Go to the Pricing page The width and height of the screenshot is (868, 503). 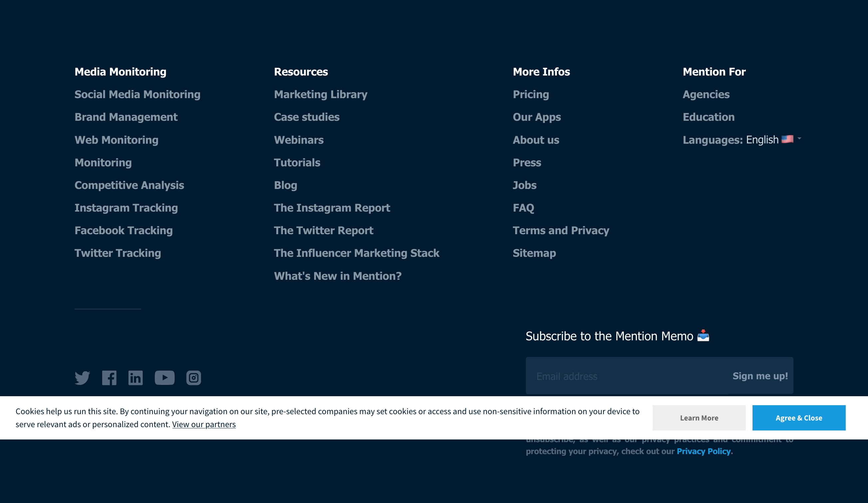click(x=531, y=94)
